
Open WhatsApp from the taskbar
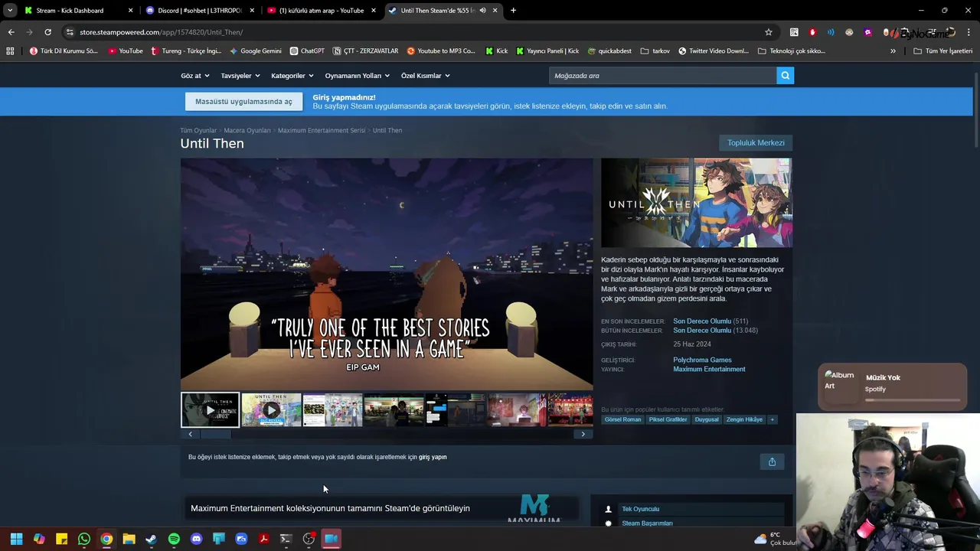tap(84, 539)
